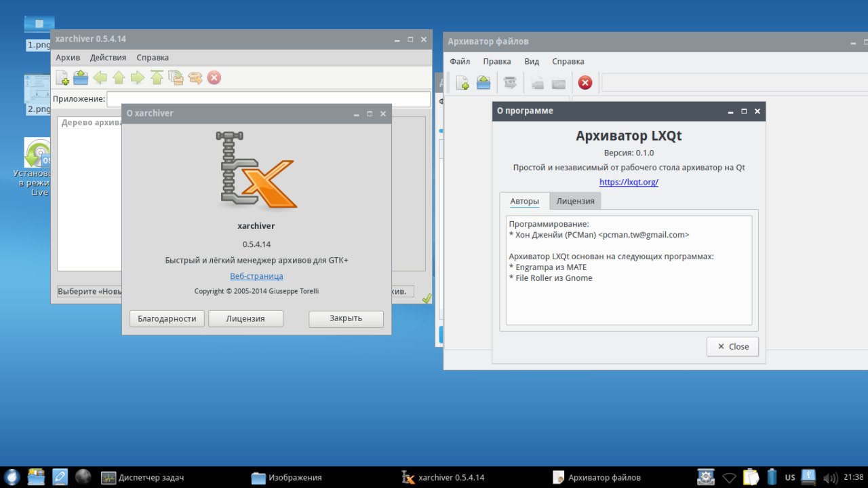This screenshot has height=488, width=868.
Task: Open the Веб-страница link
Action: tap(256, 276)
